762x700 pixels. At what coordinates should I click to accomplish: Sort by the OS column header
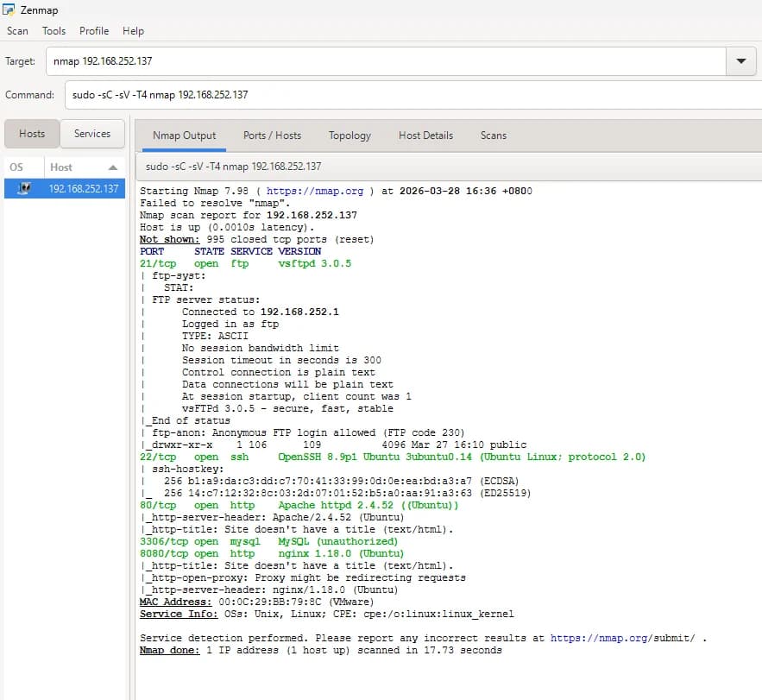point(24,167)
